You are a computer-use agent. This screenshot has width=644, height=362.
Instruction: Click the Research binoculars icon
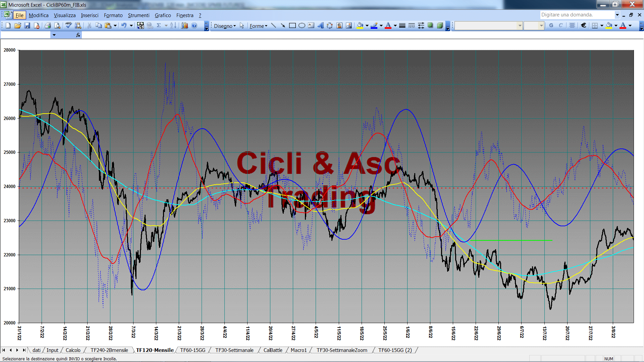pyautogui.click(x=78, y=25)
